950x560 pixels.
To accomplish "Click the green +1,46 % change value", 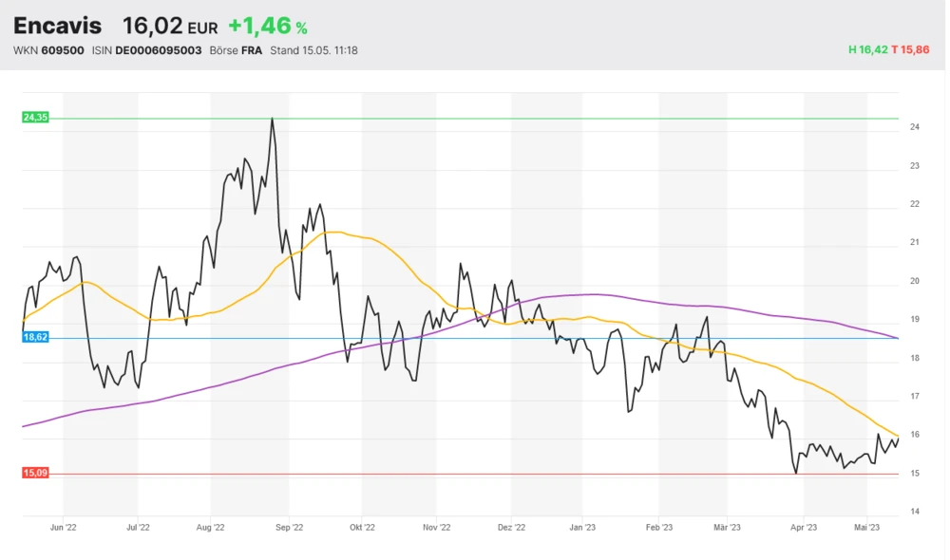I will click(267, 28).
